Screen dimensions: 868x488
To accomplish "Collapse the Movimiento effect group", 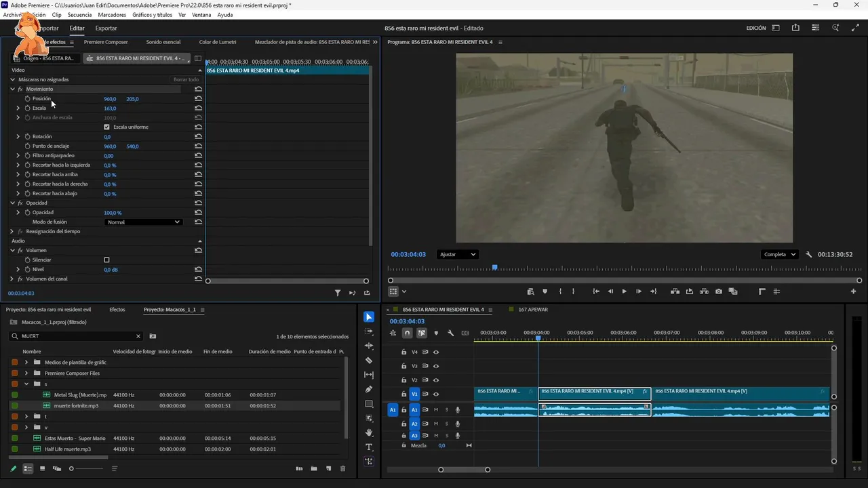I will coord(12,89).
